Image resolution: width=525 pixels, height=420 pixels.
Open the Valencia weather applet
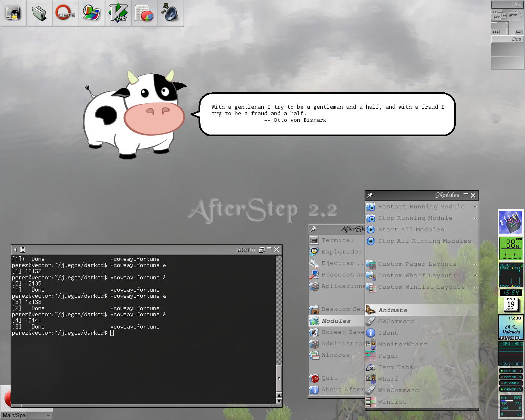(511, 327)
